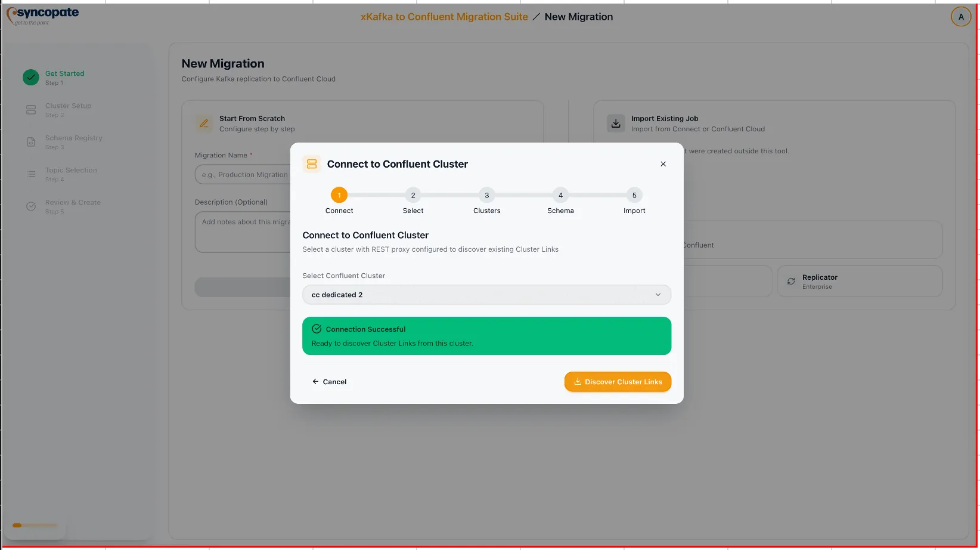Click the cluster icon in the dialog header
The width and height of the screenshot is (980, 550).
click(311, 163)
